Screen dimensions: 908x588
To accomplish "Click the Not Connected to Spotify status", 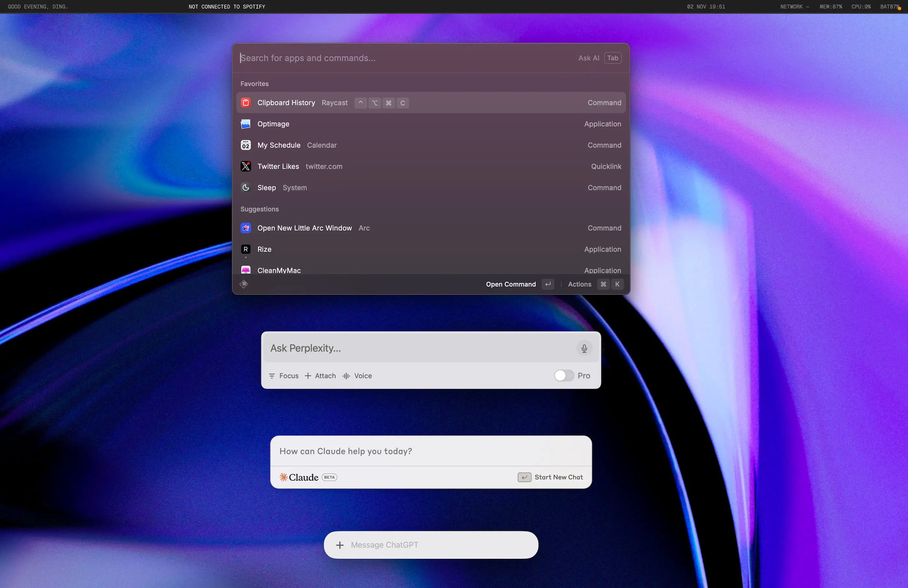I will tap(227, 6).
